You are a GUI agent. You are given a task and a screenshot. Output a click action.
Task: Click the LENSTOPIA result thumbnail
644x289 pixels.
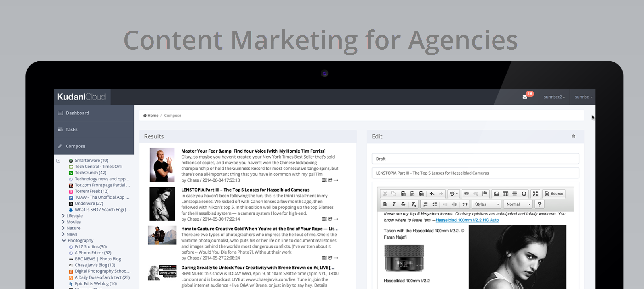(162, 204)
